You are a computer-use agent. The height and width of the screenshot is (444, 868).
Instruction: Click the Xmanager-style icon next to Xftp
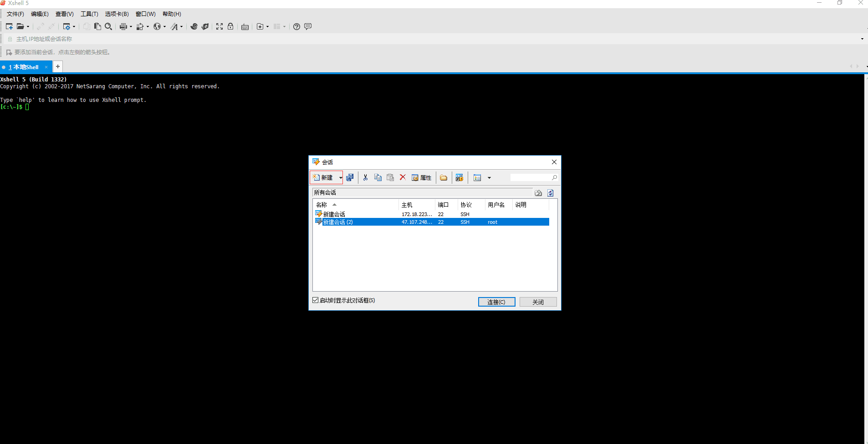click(205, 26)
